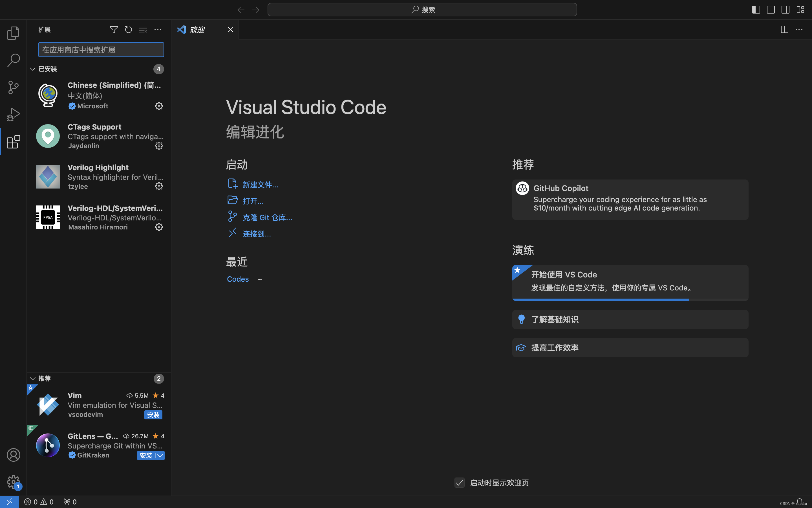Click recommended extensions count badge 2
This screenshot has width=812, height=508.
coord(159,379)
